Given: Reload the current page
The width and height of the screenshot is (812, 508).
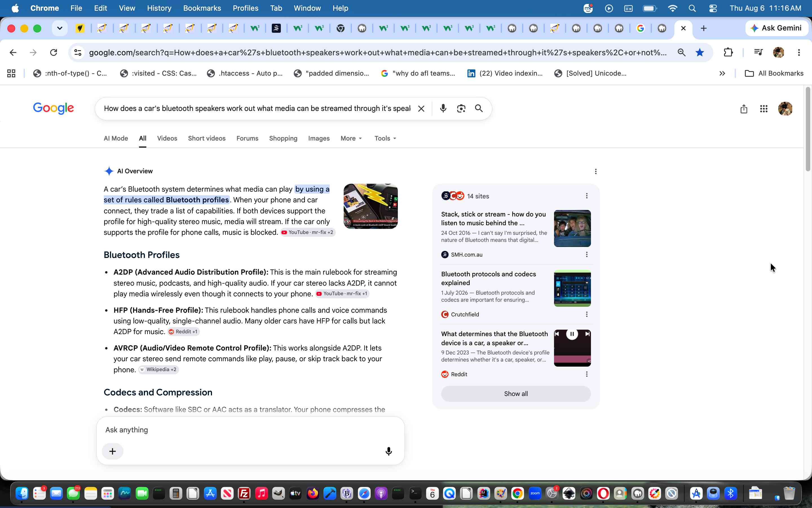Looking at the screenshot, I should 54,52.
